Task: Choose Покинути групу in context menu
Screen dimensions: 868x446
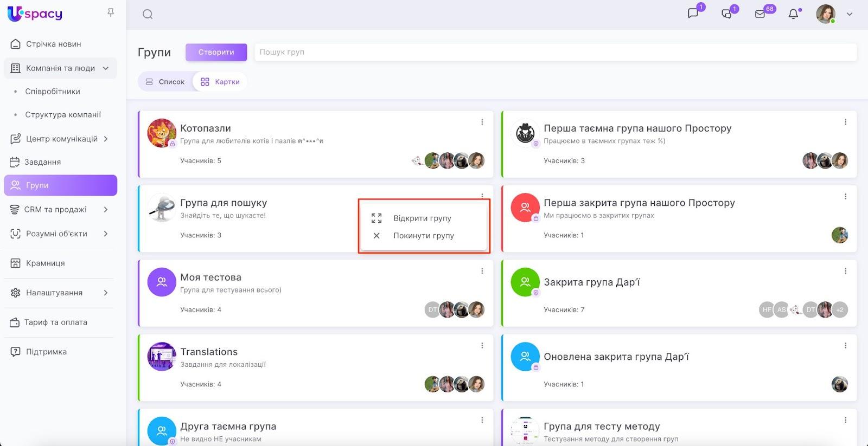Action: [x=423, y=236]
